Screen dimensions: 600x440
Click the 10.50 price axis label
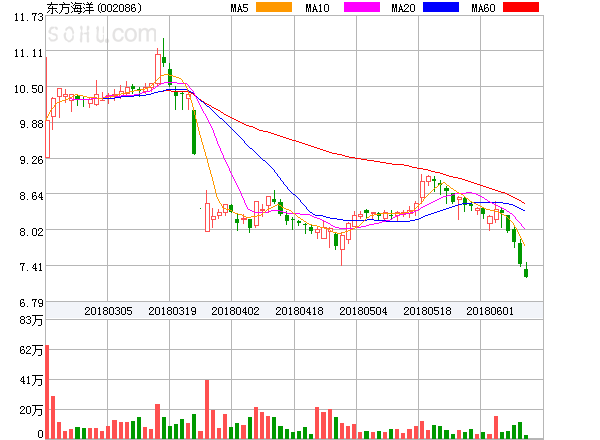tap(29, 89)
